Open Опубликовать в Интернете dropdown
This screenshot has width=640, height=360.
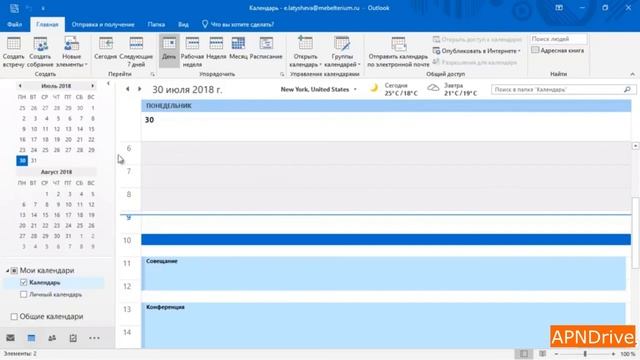[x=477, y=51]
